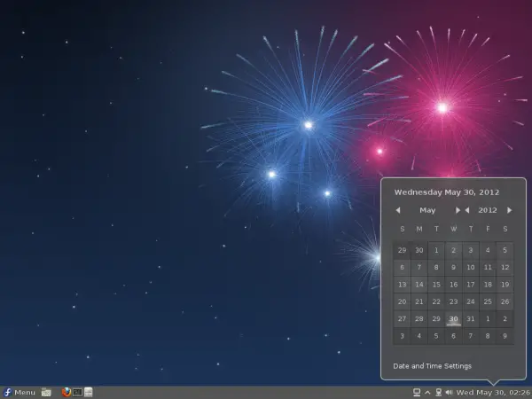Select June 9 in the last calendar row

505,336
